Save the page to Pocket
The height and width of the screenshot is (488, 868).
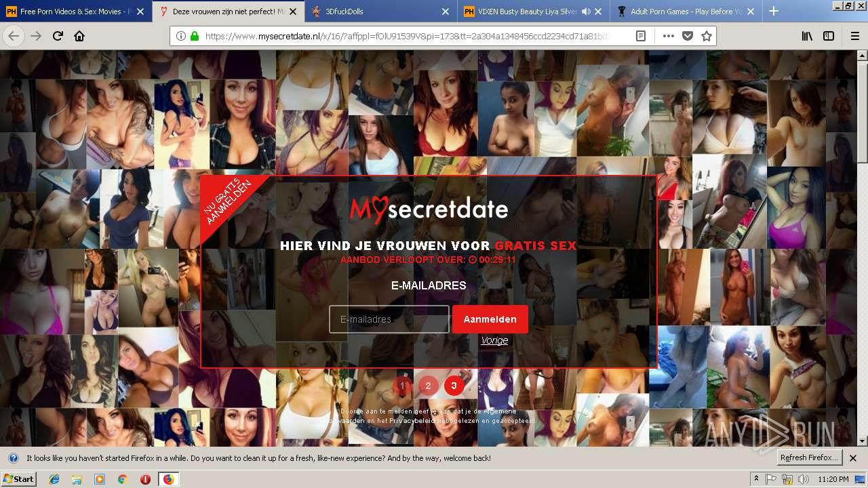(688, 37)
